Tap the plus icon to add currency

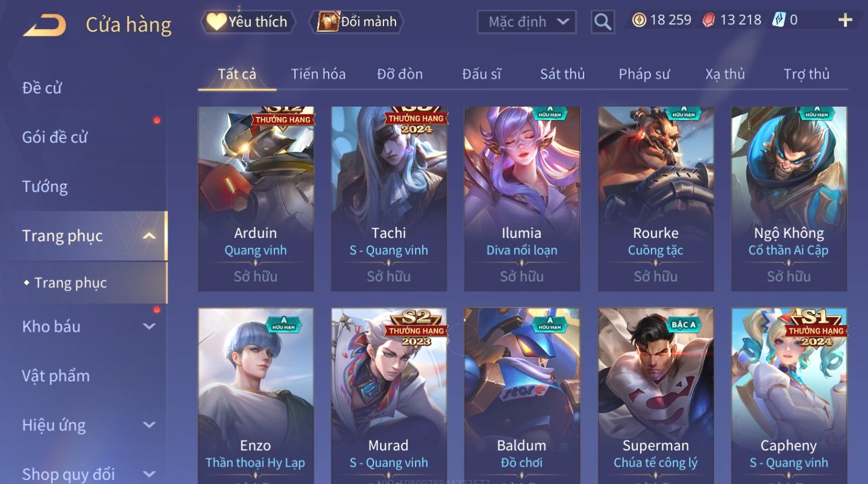coord(845,21)
